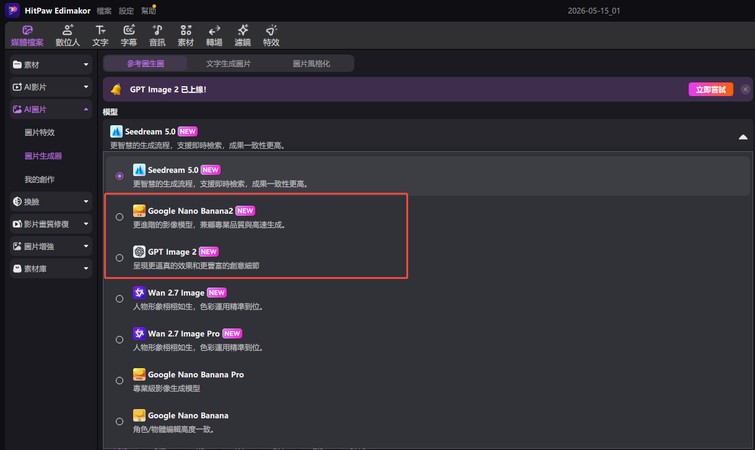Select the GPT Image 2 radio button
755x450 pixels.
point(119,258)
